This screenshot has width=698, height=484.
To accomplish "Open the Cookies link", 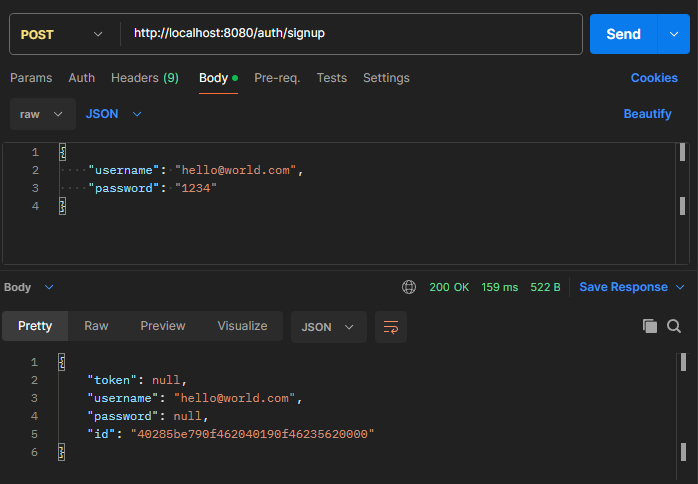I will [x=654, y=78].
